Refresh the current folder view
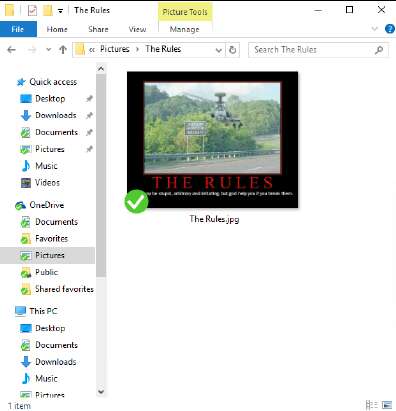396x411 pixels. (233, 50)
